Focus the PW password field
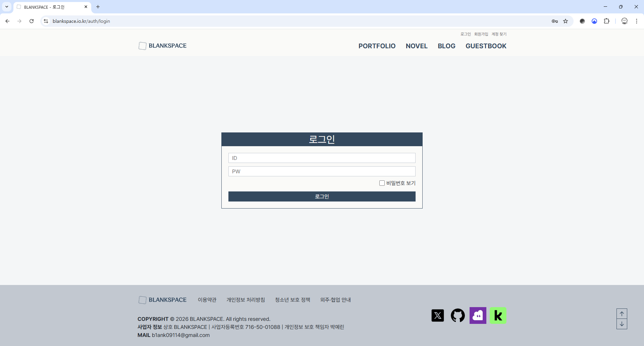Screen dimensions: 644x346 click(322, 171)
